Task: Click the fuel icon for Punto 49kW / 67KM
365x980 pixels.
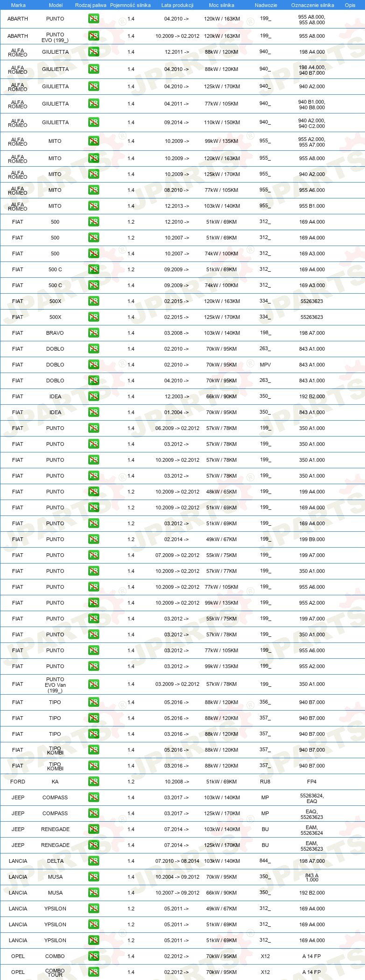Action: (x=93, y=539)
